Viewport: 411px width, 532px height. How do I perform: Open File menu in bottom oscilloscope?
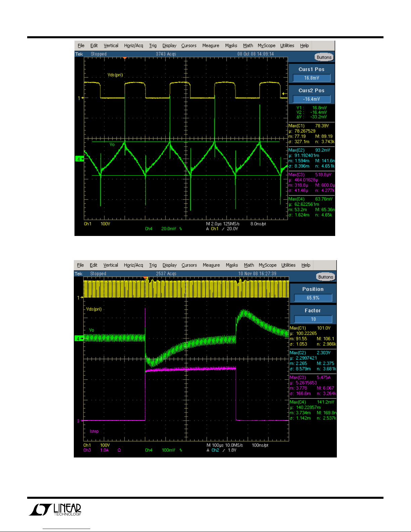(x=81, y=265)
